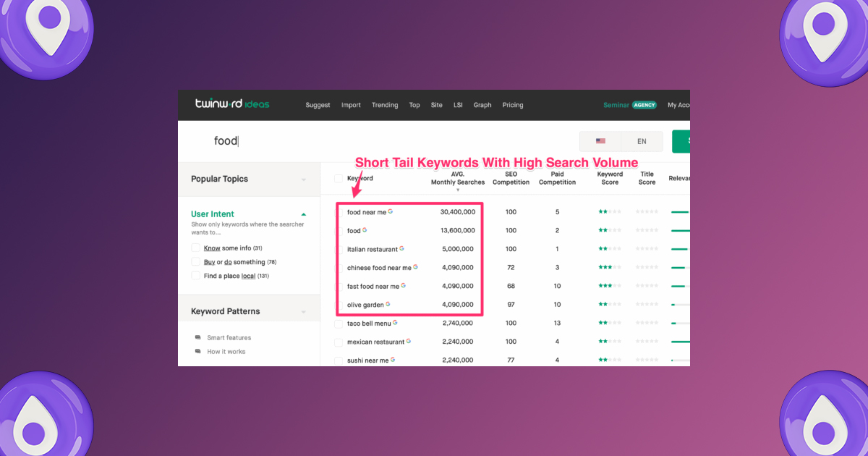
Task: Select the taco bell menu row checkbox
Action: [339, 324]
